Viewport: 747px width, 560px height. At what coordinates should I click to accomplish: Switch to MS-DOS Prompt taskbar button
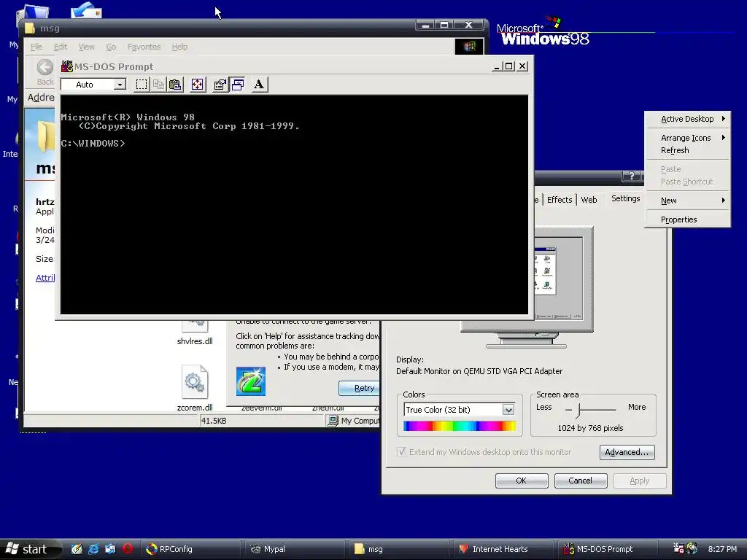tap(608, 549)
